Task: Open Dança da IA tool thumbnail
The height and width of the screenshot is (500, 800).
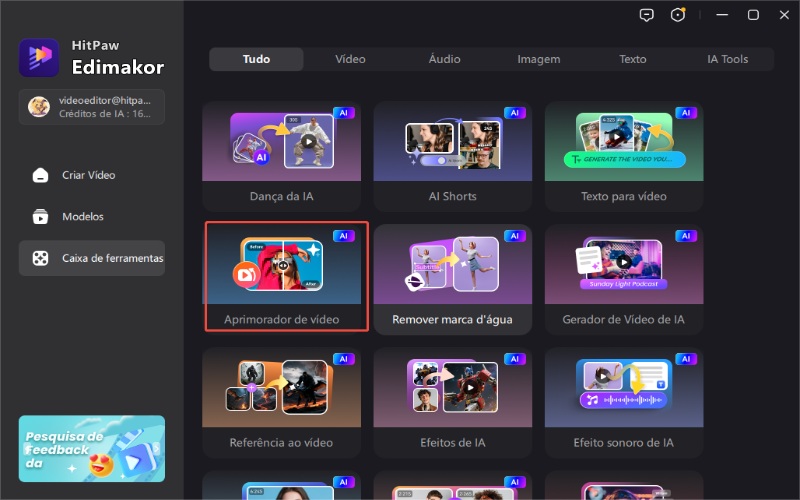Action: pyautogui.click(x=282, y=142)
